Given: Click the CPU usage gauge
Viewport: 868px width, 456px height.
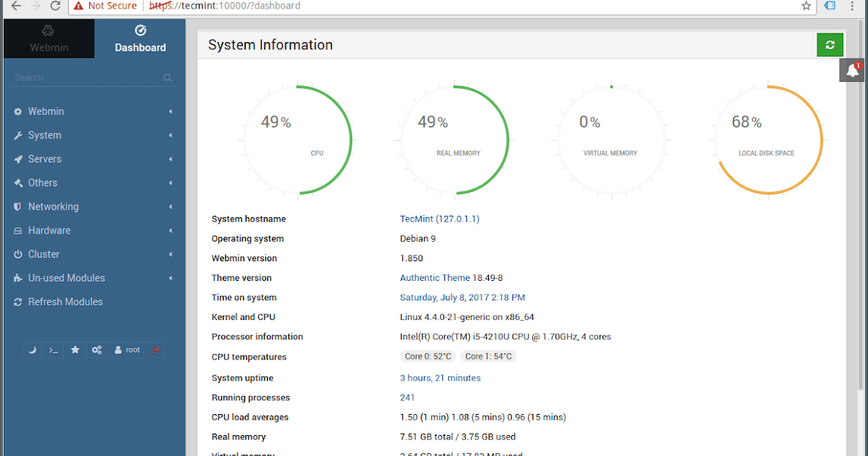Looking at the screenshot, I should (x=298, y=140).
